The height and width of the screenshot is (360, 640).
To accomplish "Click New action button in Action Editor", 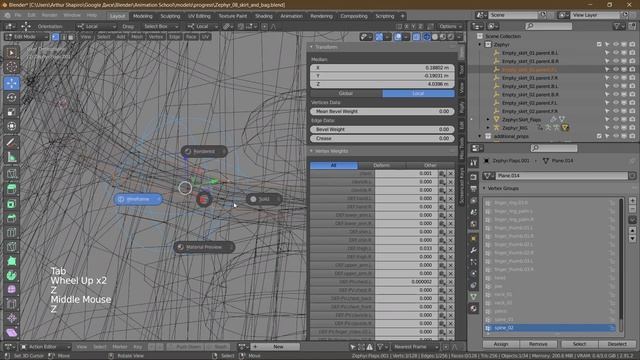I will click(x=278, y=347).
